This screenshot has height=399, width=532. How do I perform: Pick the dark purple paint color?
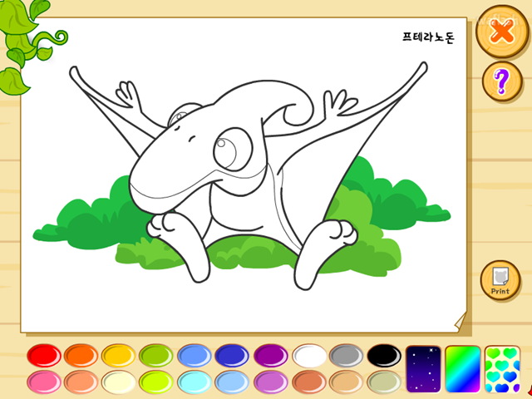271,355
